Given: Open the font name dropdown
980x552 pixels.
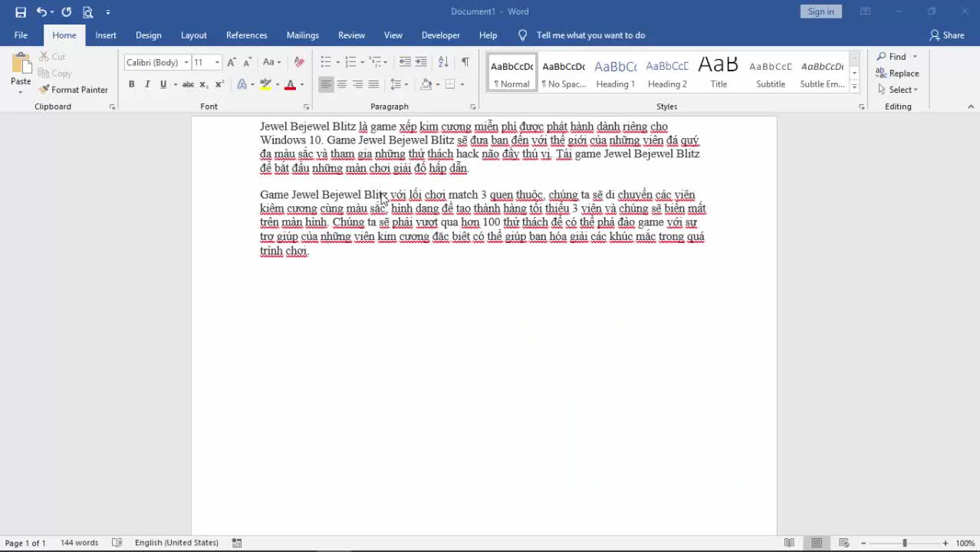Looking at the screenshot, I should 186,62.
